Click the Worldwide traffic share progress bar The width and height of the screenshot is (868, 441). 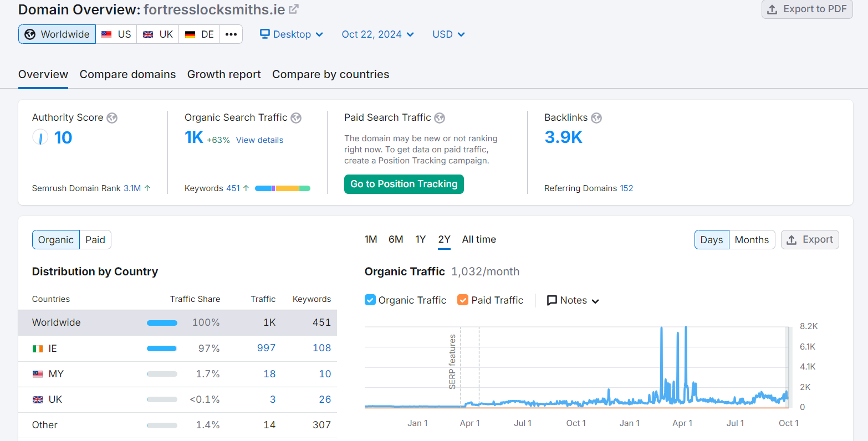162,323
